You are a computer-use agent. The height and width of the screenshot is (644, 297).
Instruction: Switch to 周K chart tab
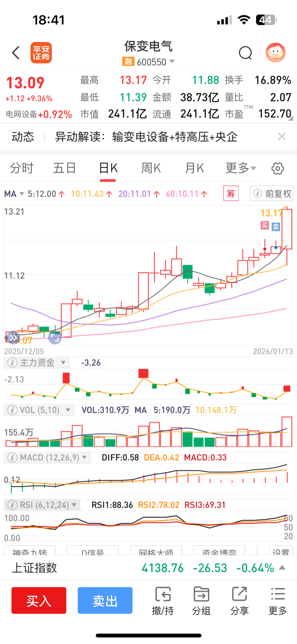(151, 168)
